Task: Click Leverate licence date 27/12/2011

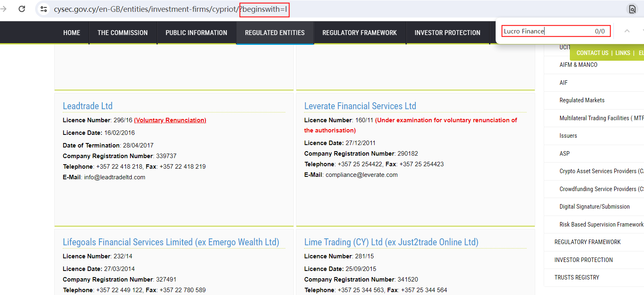Action: click(360, 143)
